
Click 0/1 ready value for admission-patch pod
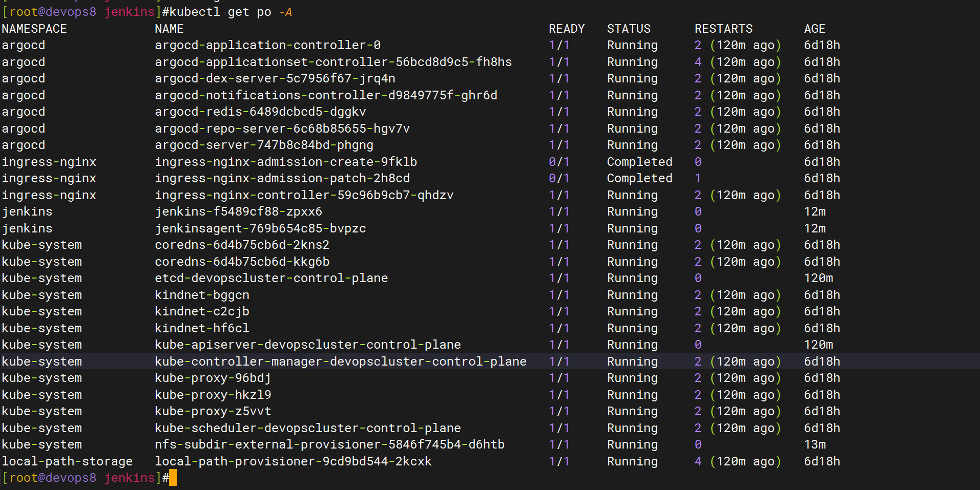[x=559, y=178]
